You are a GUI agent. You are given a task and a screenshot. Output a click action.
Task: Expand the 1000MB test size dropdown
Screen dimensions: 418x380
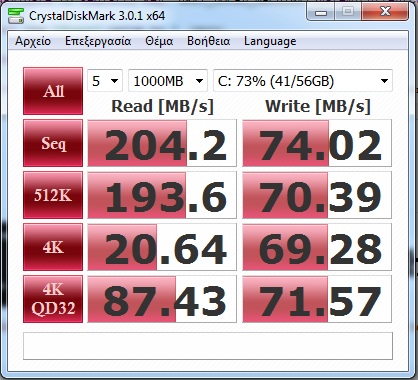tap(168, 81)
